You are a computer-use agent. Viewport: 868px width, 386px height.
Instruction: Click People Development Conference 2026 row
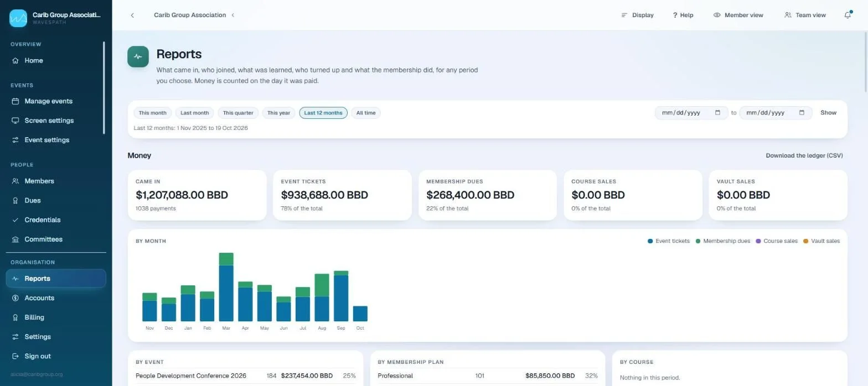pyautogui.click(x=246, y=376)
